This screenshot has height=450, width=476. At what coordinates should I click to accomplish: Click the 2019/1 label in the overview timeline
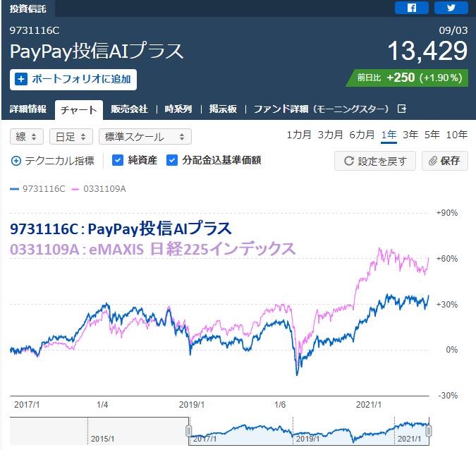click(307, 439)
